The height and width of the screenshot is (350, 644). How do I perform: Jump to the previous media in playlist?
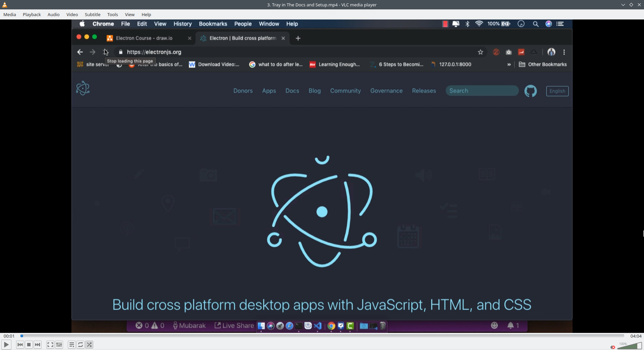point(20,345)
